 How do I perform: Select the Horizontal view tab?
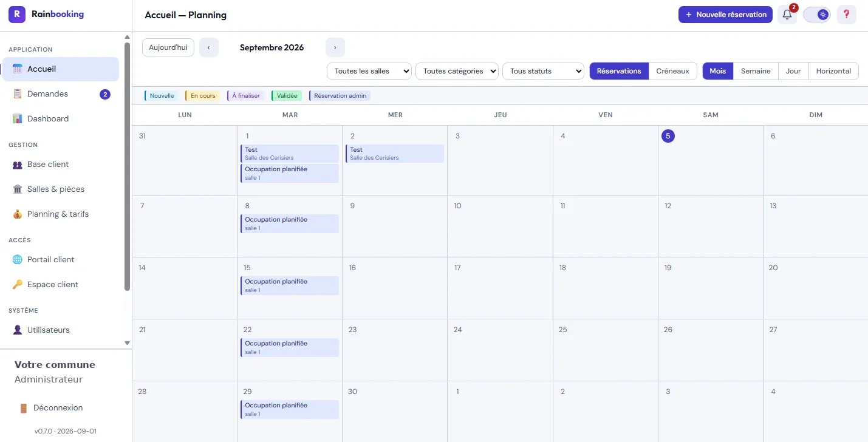pyautogui.click(x=833, y=71)
